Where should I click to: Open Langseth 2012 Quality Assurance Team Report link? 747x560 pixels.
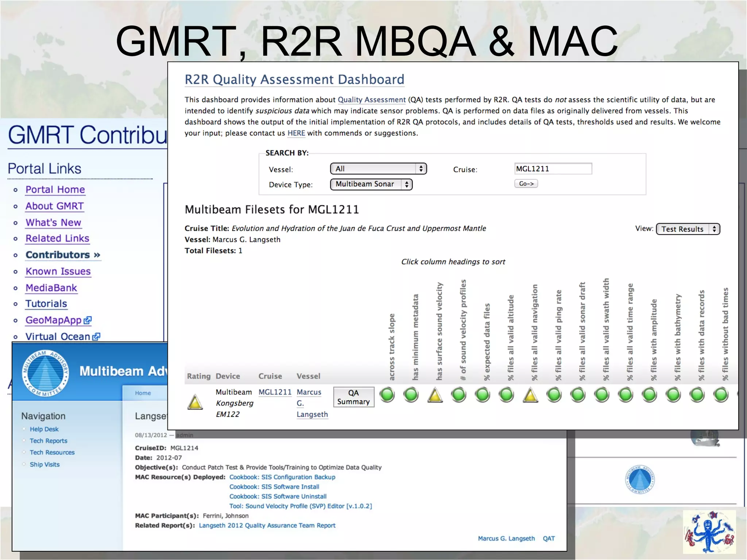(x=267, y=525)
